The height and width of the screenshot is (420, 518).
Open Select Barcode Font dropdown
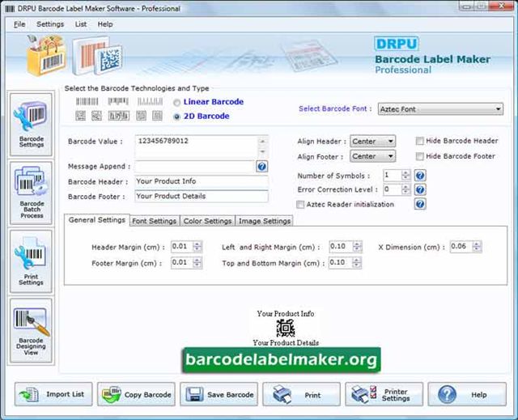pos(440,109)
